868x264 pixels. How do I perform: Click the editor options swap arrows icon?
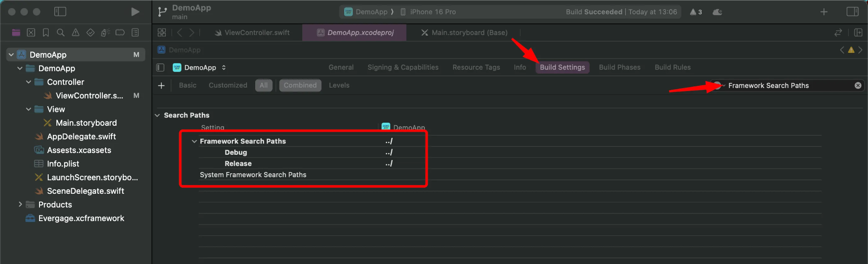coord(838,33)
